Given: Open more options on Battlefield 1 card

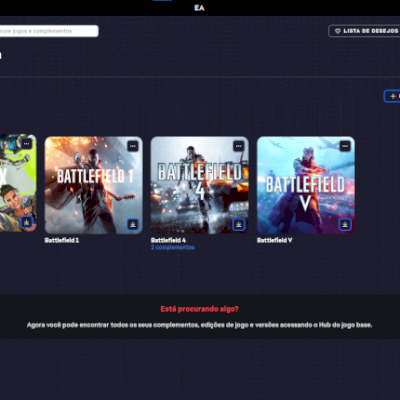Looking at the screenshot, I should (133, 146).
